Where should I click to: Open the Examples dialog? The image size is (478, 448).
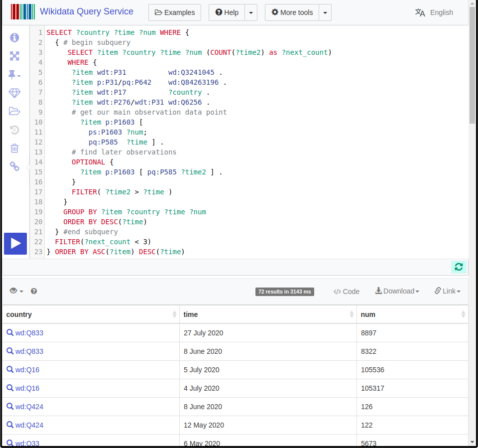(x=175, y=12)
